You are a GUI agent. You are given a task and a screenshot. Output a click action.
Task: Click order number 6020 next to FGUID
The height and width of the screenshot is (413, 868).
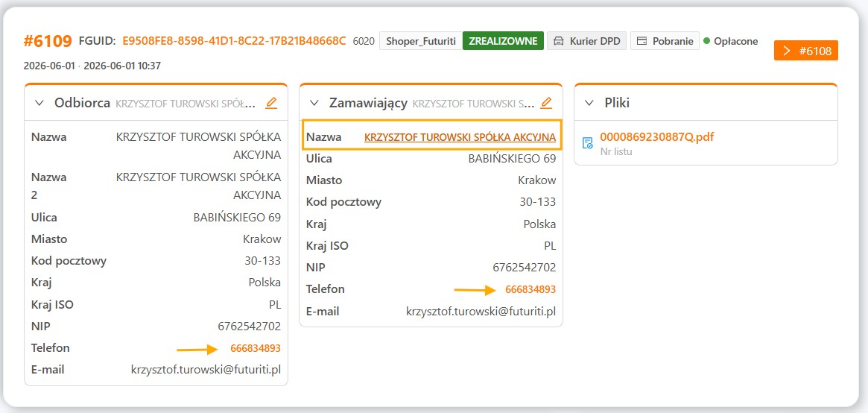(x=364, y=41)
